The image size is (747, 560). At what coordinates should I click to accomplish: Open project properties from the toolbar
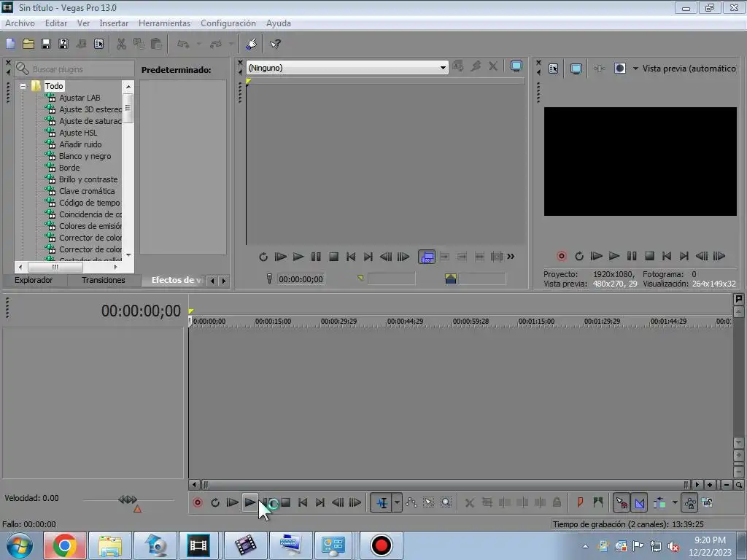pos(98,44)
